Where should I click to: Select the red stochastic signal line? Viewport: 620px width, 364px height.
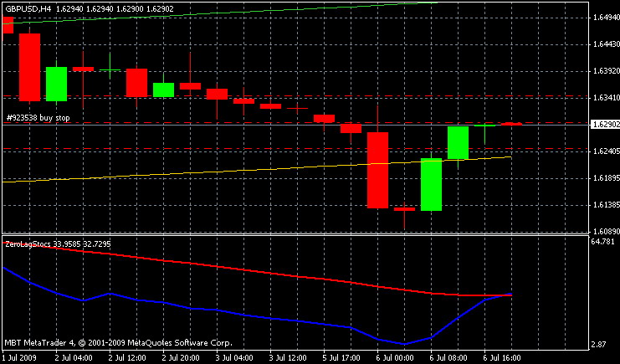[257, 269]
